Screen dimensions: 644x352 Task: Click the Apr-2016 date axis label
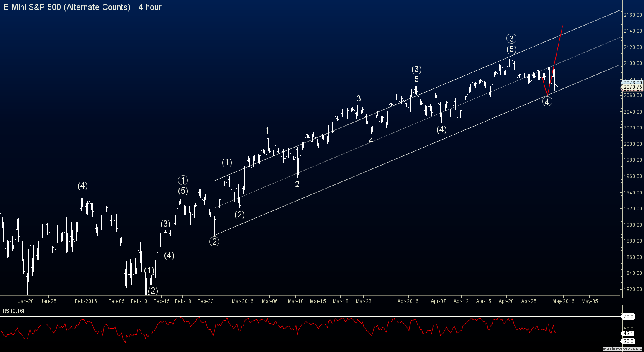[408, 301]
